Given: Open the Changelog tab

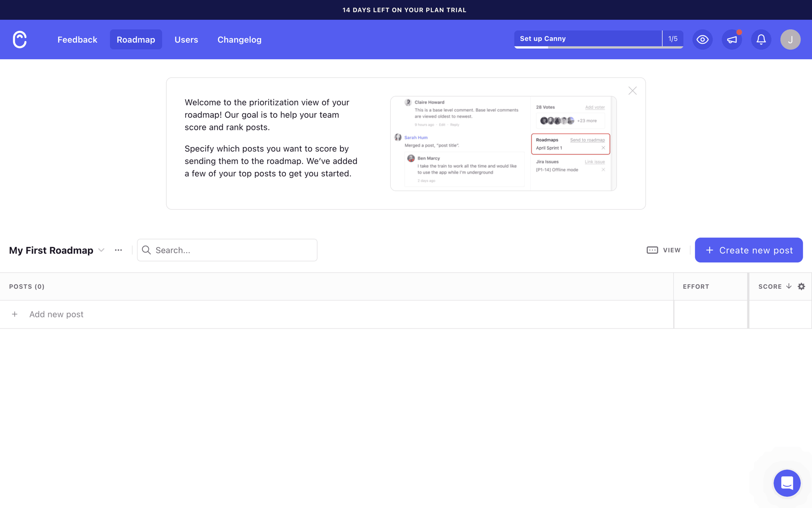Looking at the screenshot, I should pyautogui.click(x=239, y=39).
